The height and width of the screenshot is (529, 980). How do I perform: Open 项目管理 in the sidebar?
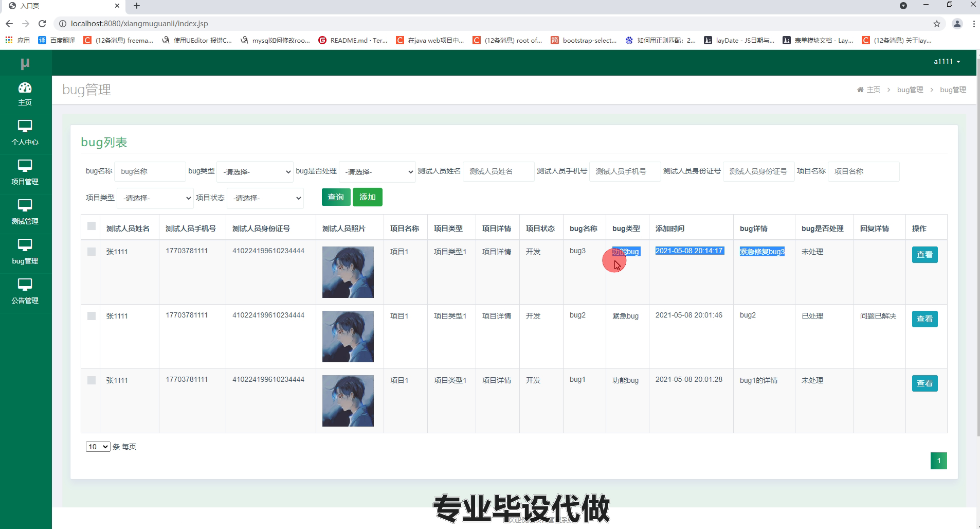pyautogui.click(x=25, y=173)
